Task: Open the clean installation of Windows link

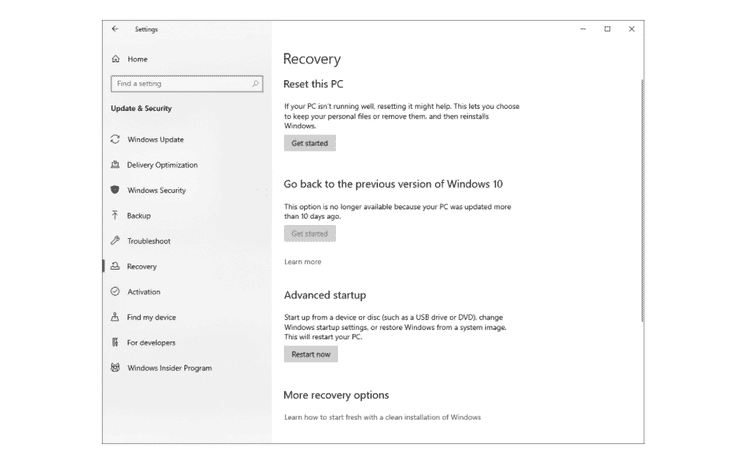Action: [382, 417]
